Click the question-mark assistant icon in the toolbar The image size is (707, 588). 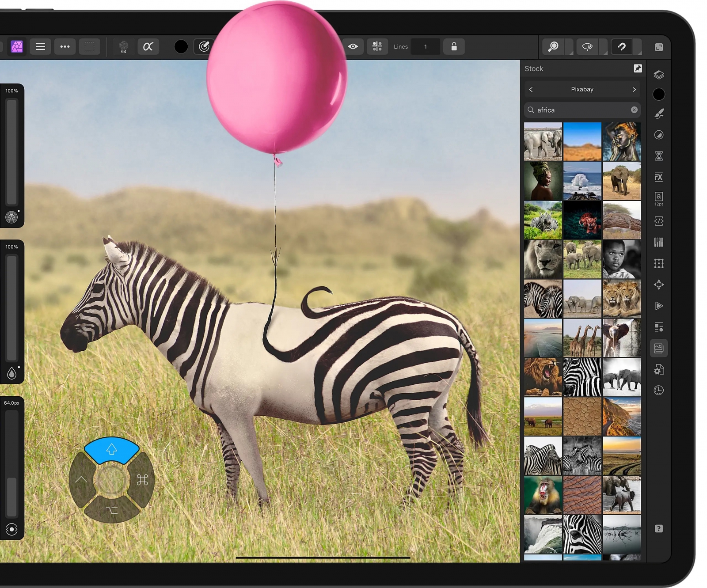(x=622, y=46)
